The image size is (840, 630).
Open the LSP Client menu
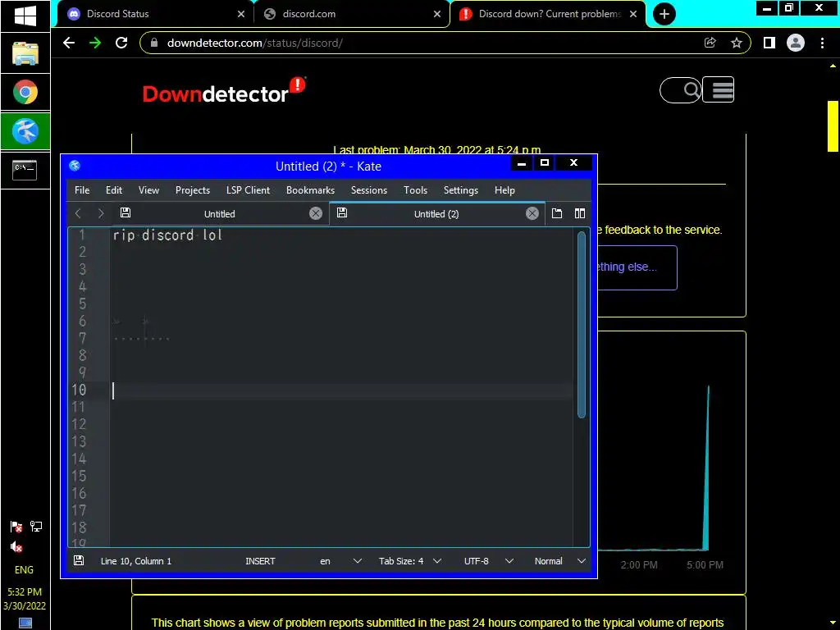pos(248,190)
